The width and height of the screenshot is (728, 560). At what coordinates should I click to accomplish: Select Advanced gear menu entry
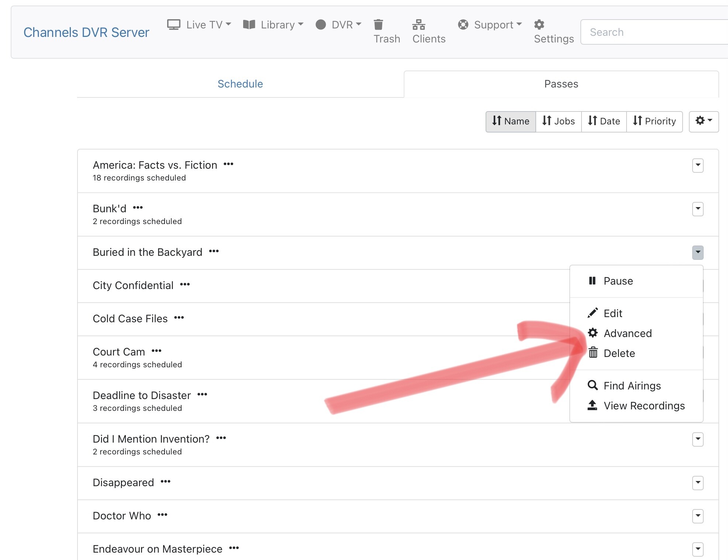coord(627,333)
